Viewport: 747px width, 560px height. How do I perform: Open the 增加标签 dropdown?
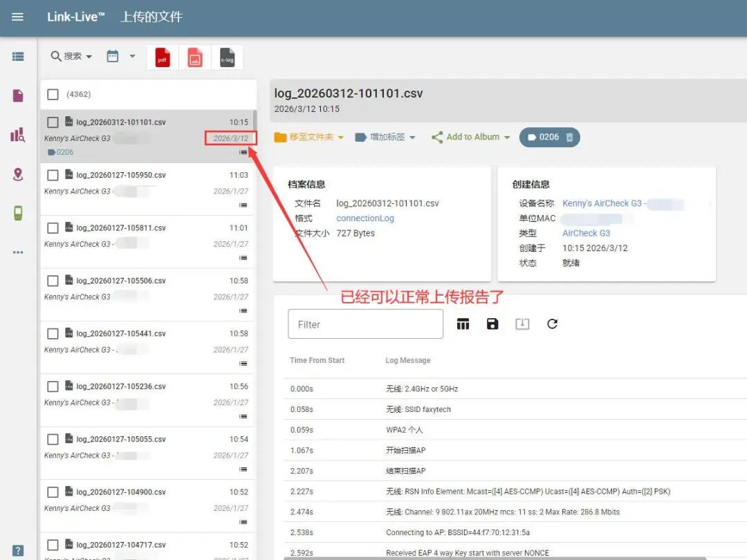[385, 138]
